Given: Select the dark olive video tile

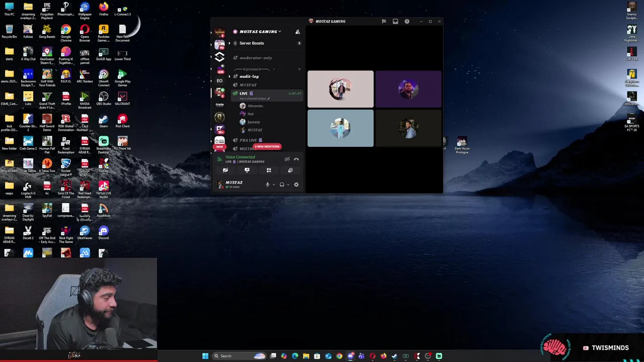Looking at the screenshot, I should coord(408,129).
